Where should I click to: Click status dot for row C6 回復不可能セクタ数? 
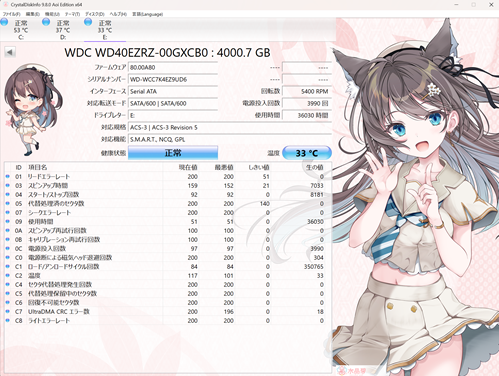tap(8, 302)
